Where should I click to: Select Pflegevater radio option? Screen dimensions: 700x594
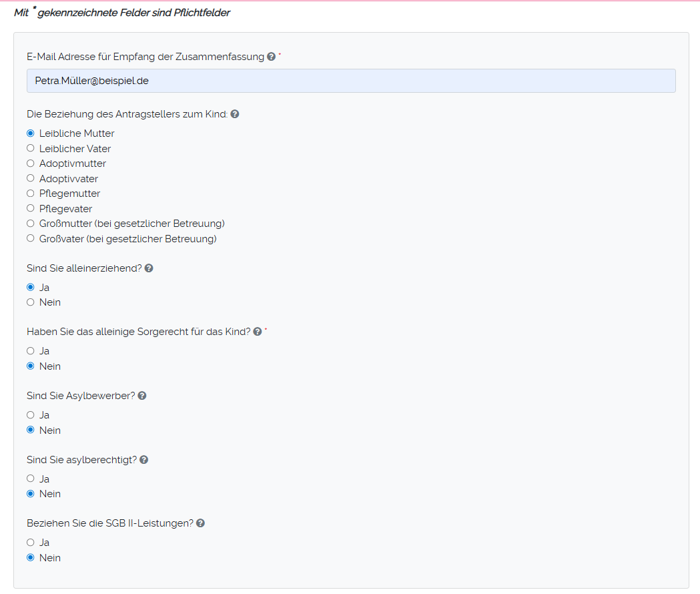(30, 208)
